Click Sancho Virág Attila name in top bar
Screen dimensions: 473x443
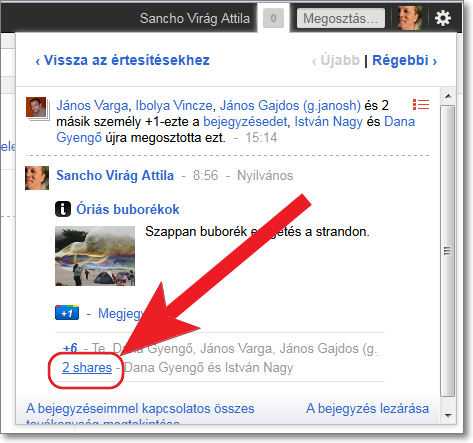(195, 18)
